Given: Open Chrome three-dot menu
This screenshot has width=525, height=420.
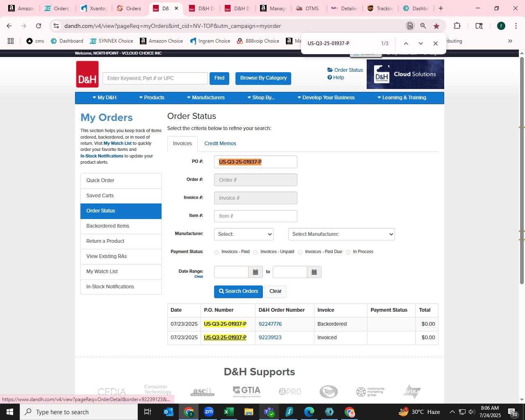Looking at the screenshot, I should click(x=516, y=26).
